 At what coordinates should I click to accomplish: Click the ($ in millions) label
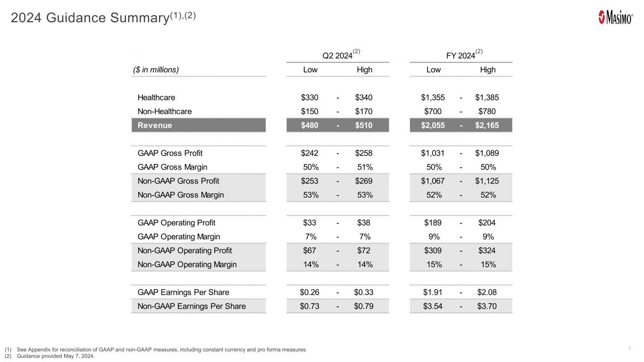(155, 70)
